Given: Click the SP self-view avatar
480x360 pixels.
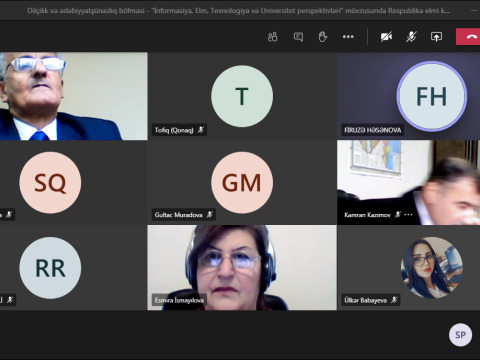Looking at the screenshot, I should (460, 335).
